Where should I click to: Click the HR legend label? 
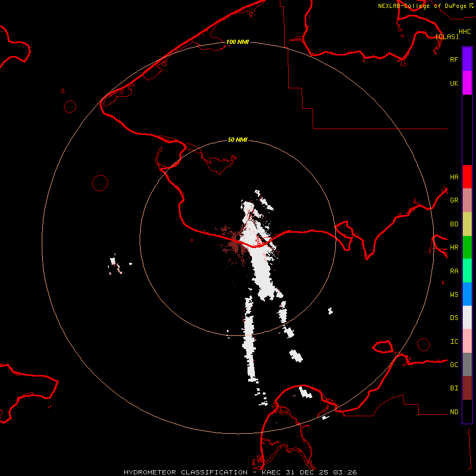tap(454, 248)
